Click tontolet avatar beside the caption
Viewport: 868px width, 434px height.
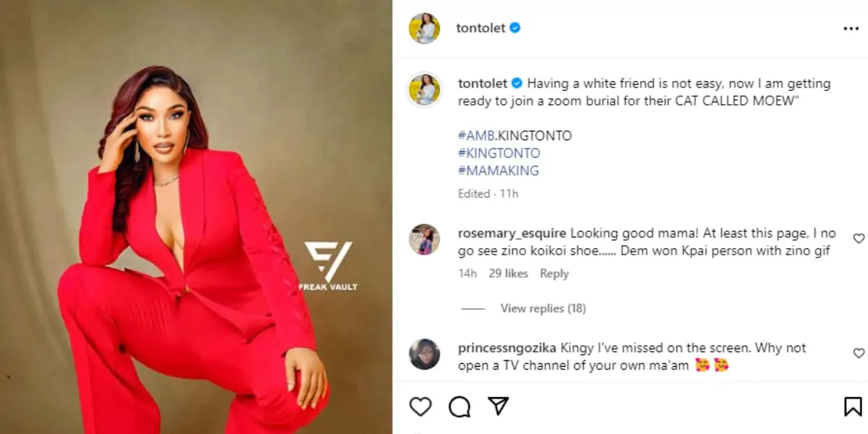pos(424,90)
